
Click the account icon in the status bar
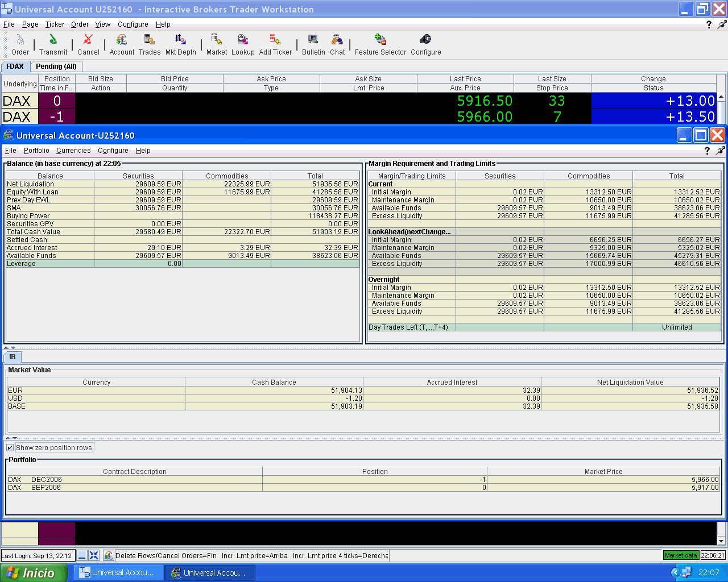click(108, 555)
